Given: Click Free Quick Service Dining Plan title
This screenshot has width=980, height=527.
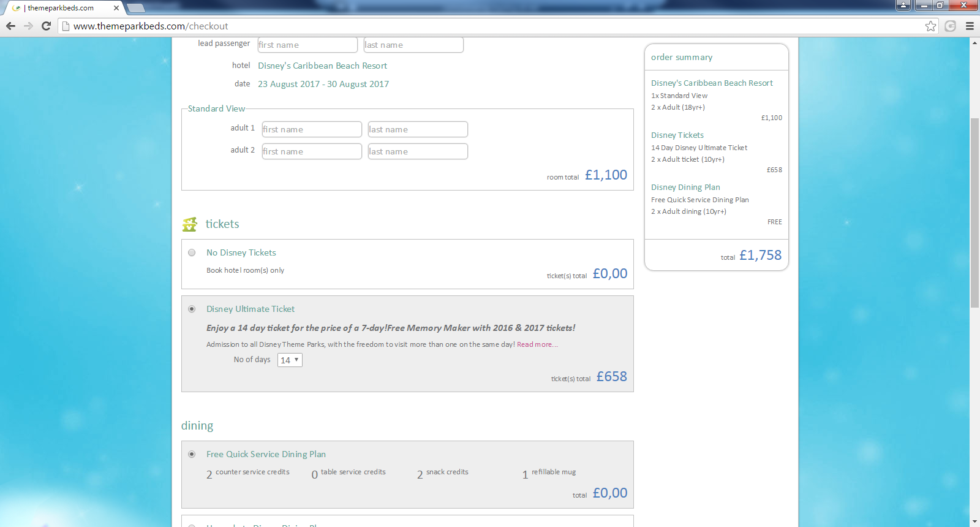Looking at the screenshot, I should point(266,454).
